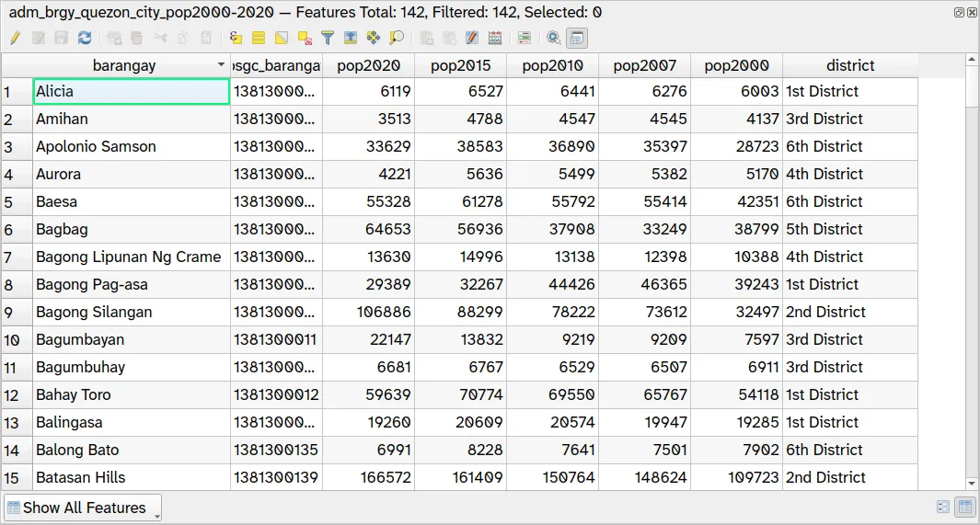Click the barangay column sort arrow
The height and width of the screenshot is (525, 980).
221,65
